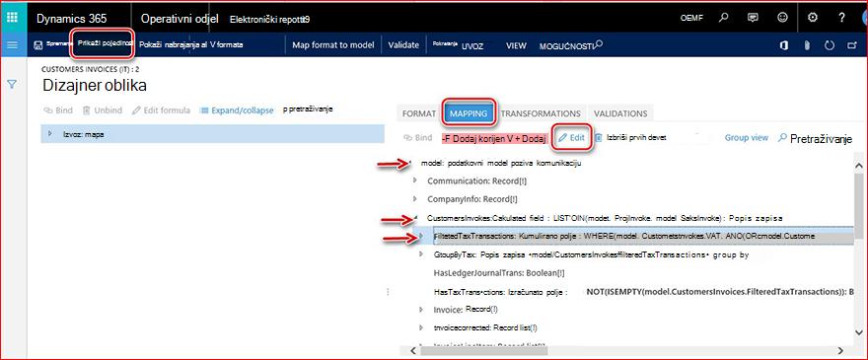Screen dimensions: 868x360
Task: Click the Edit formula pencil button
Action: [161, 110]
